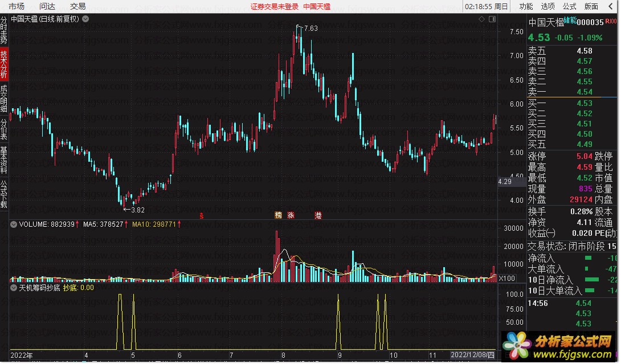Screen dimensions: 621x364
Task: Expand the VOLUME indicator dropdown arrow
Action: click(x=14, y=224)
